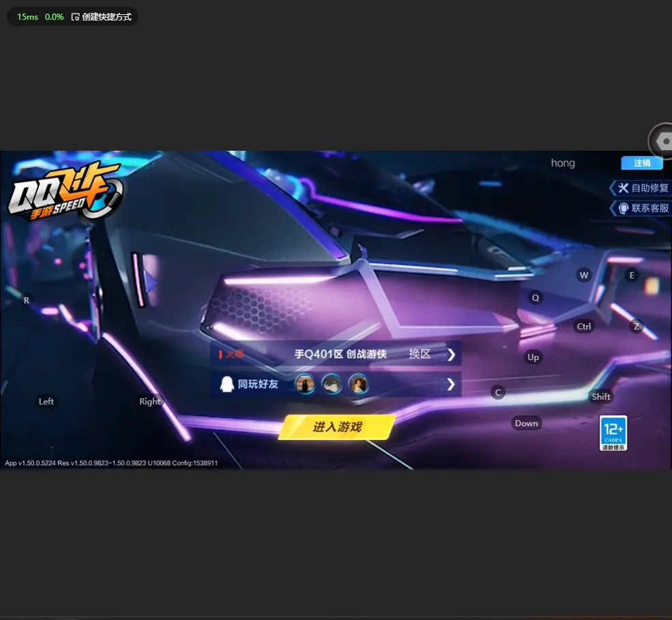Click the E key overlay button

pyautogui.click(x=632, y=275)
